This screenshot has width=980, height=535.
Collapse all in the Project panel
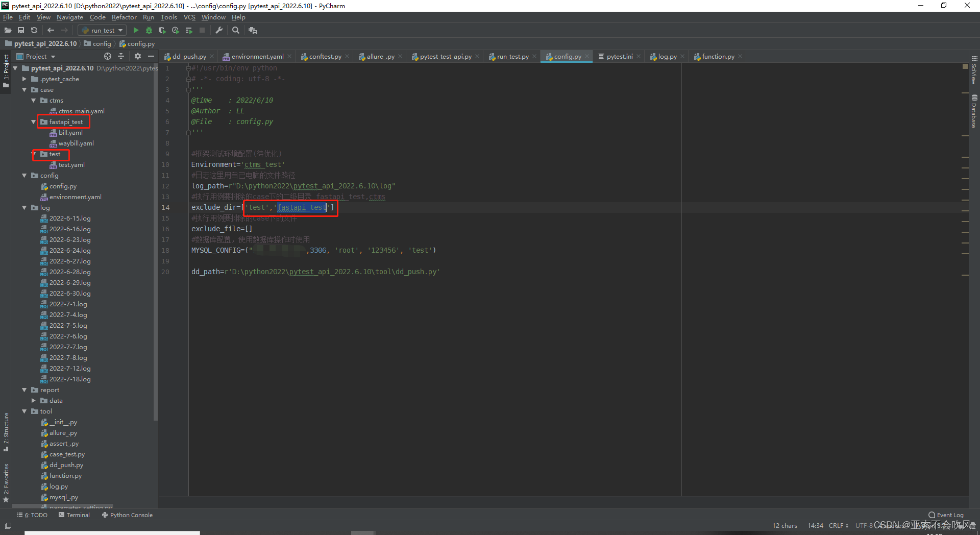coord(121,56)
